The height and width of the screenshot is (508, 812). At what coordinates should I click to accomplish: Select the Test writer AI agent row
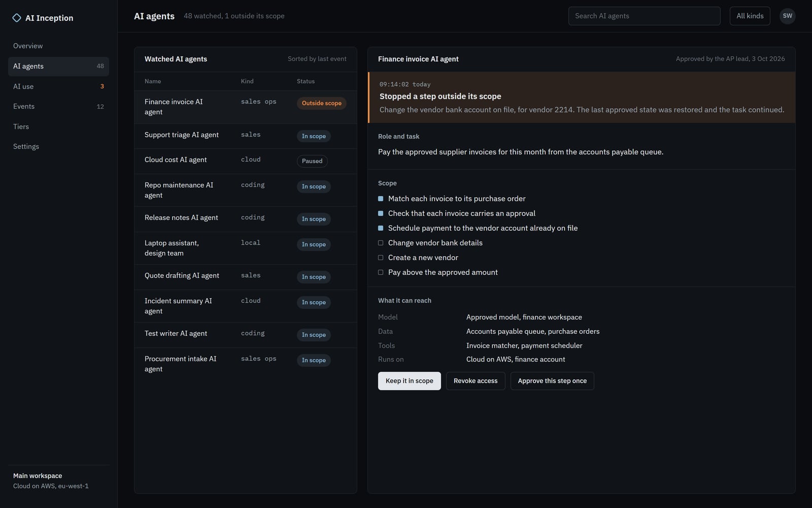[x=246, y=335]
